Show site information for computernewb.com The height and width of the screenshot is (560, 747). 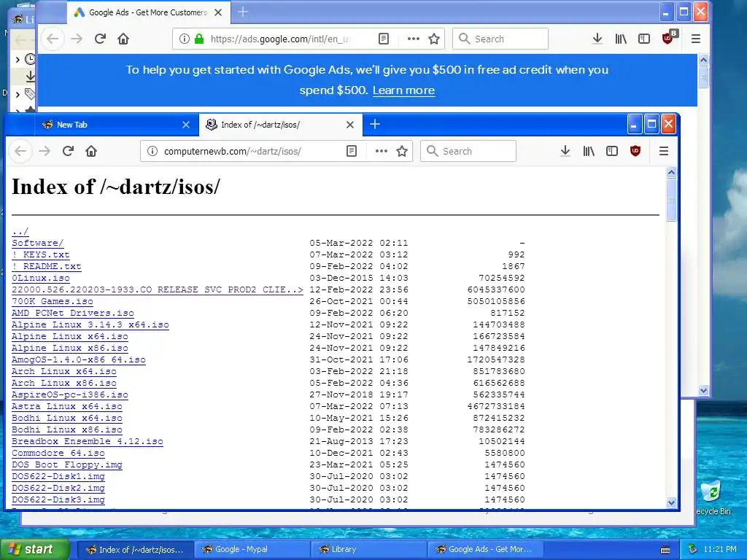coord(152,151)
